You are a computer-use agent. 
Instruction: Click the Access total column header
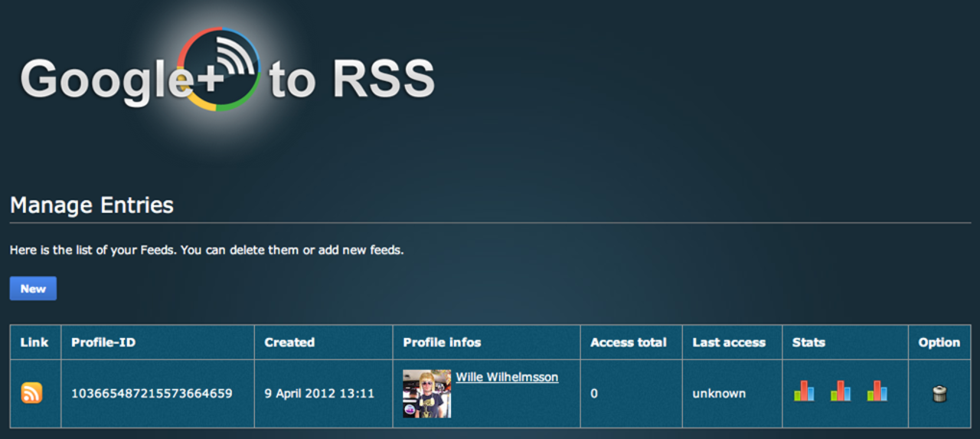[629, 342]
